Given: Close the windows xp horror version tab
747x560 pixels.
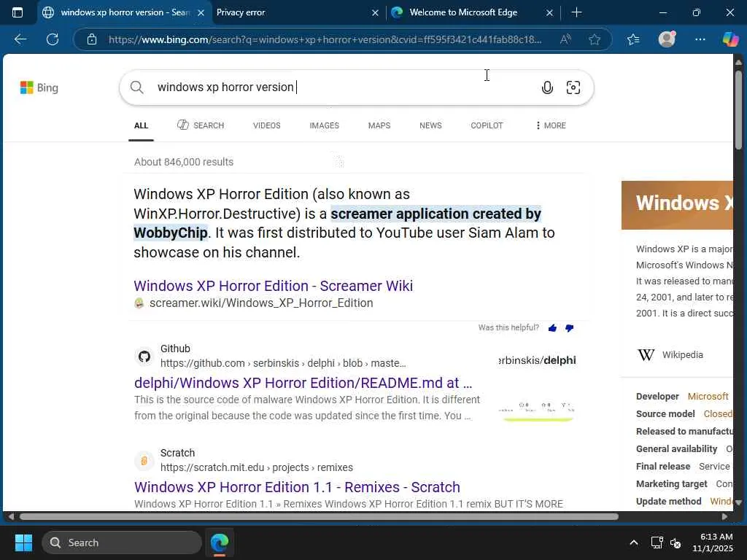Looking at the screenshot, I should coord(201,13).
